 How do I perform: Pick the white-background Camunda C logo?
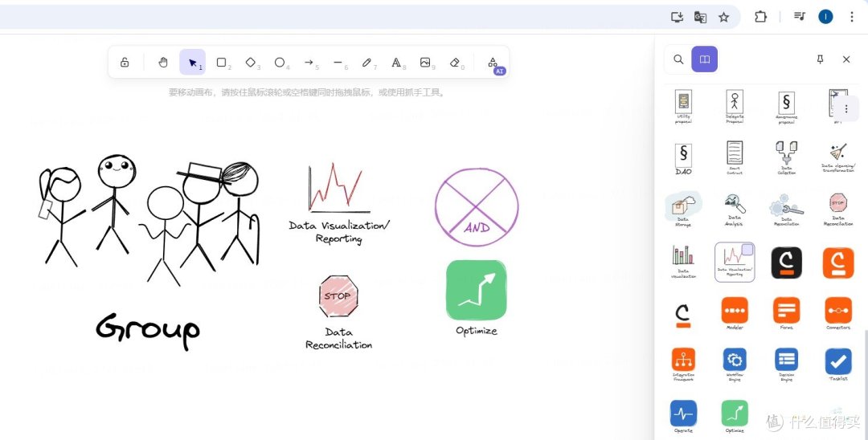683,315
